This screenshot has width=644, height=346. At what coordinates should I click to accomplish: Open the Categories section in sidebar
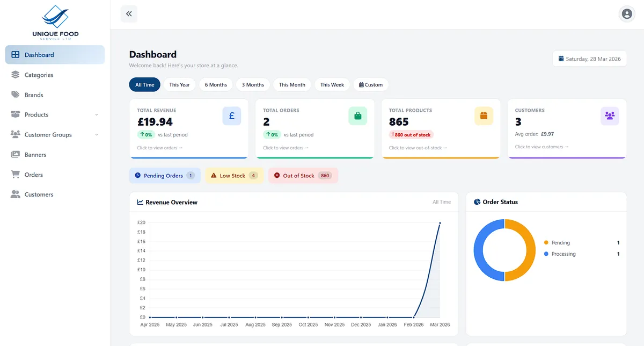pyautogui.click(x=37, y=75)
